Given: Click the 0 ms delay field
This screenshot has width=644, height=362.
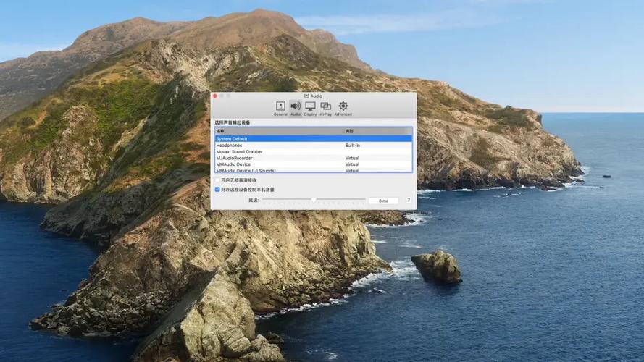Looking at the screenshot, I should [383, 201].
